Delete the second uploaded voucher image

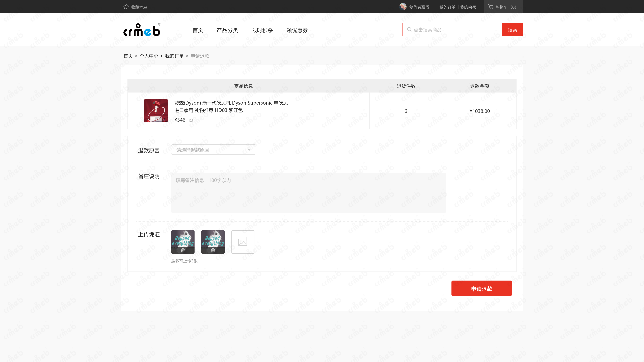tap(213, 250)
